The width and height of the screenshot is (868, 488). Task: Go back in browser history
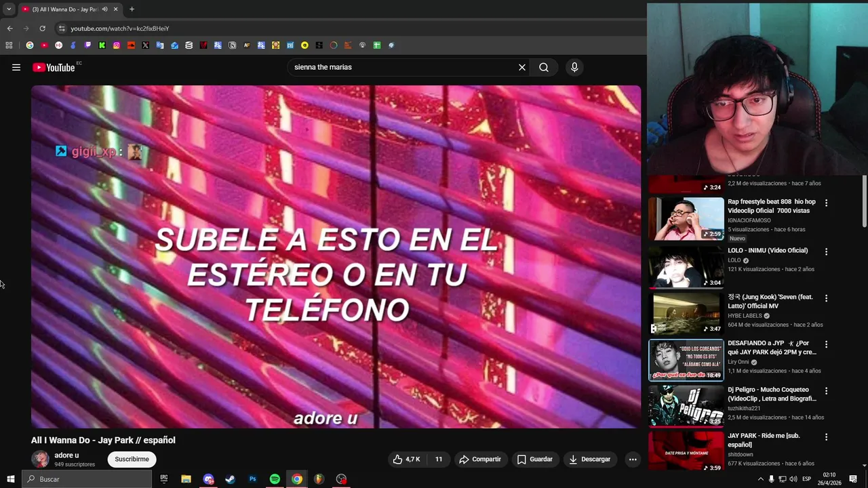point(9,28)
